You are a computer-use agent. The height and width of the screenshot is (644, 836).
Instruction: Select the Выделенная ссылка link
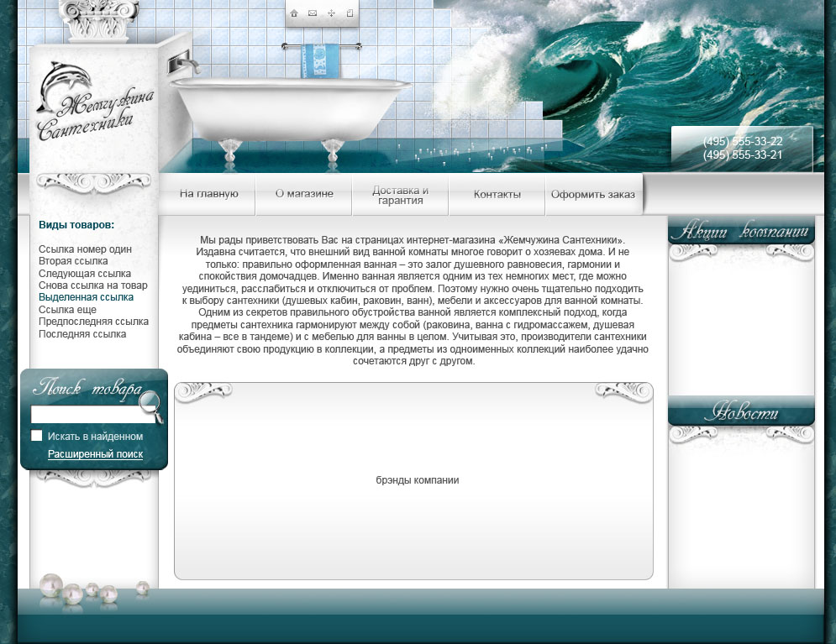pos(86,297)
